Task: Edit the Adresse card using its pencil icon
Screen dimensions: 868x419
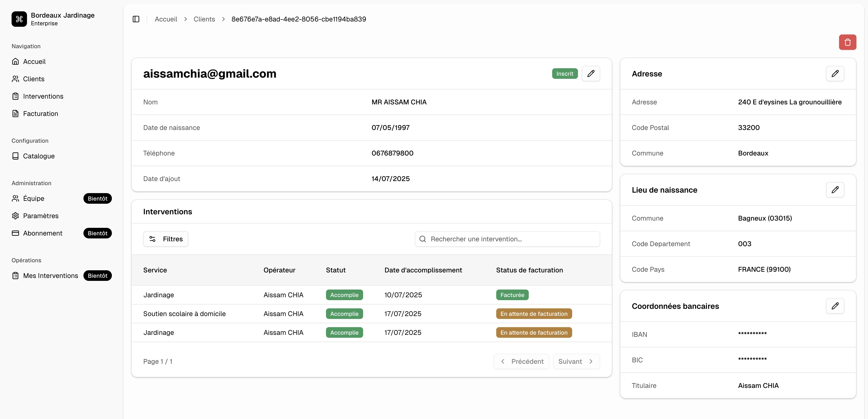Action: tap(835, 74)
